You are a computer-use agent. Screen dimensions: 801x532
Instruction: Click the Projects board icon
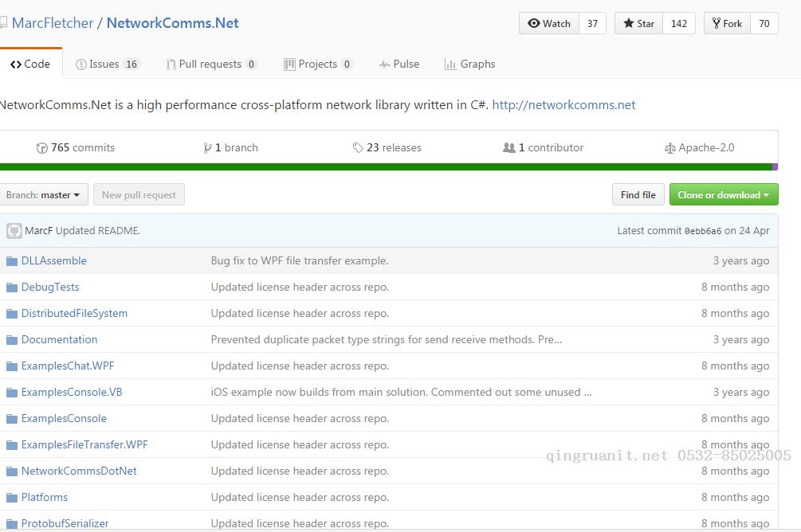click(x=289, y=65)
